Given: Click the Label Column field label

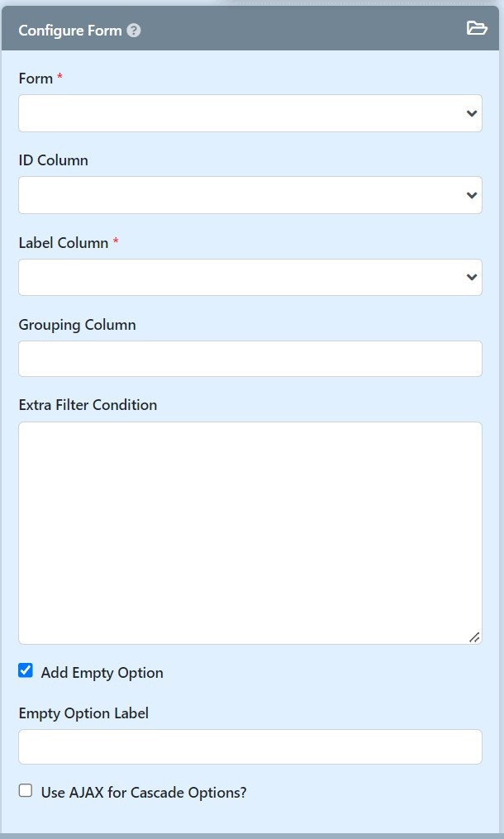Looking at the screenshot, I should click(x=64, y=243).
